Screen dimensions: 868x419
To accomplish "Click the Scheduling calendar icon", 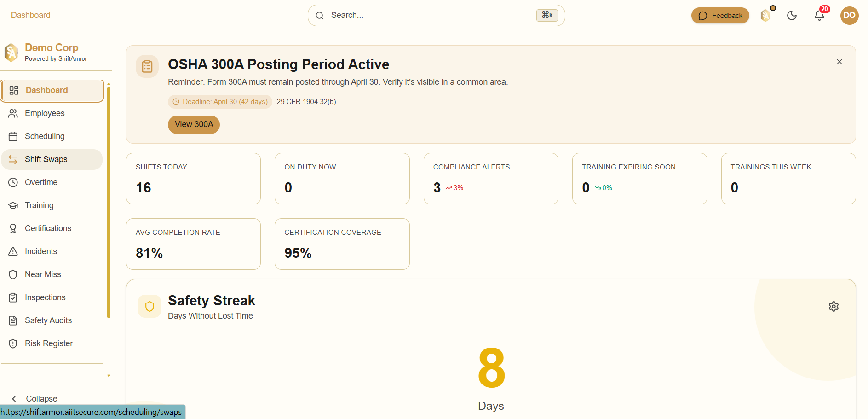I will [13, 136].
